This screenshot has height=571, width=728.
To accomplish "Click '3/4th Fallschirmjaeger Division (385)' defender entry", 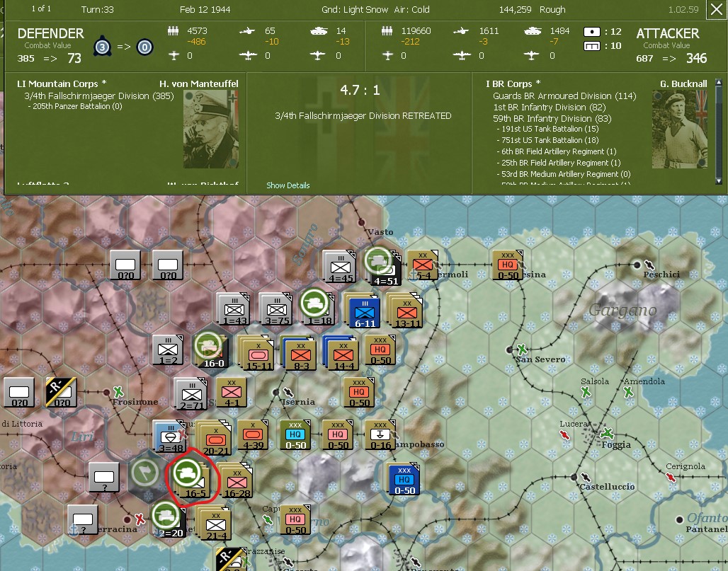I will [x=99, y=96].
